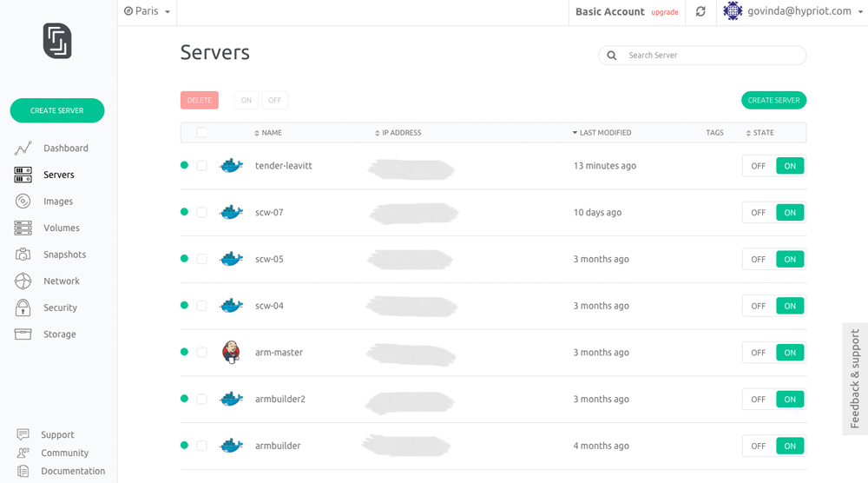The image size is (868, 483).
Task: Click the Jenkins icon for arm-master
Action: pos(231,352)
